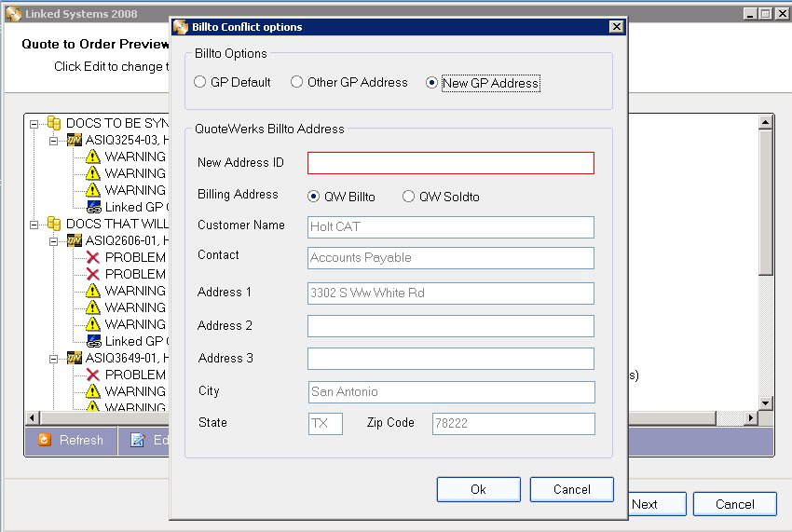Select the Other GP Address option
792x532 pixels.
[296, 81]
